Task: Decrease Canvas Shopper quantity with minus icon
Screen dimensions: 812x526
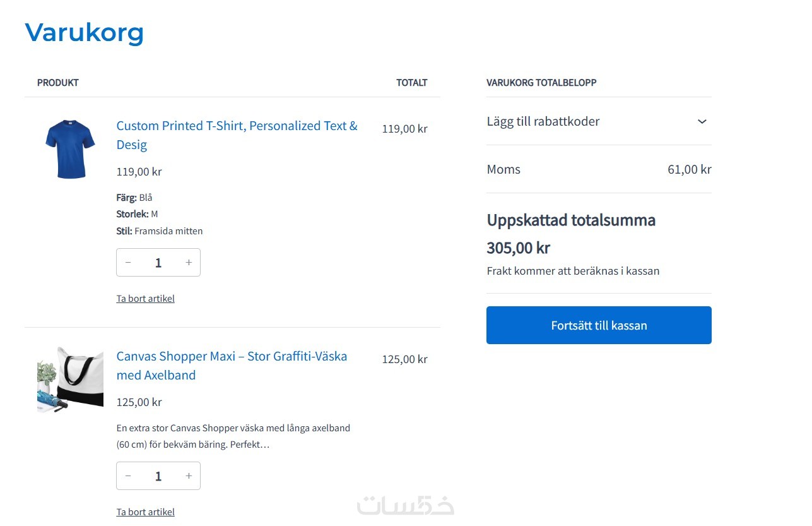Action: [128, 476]
